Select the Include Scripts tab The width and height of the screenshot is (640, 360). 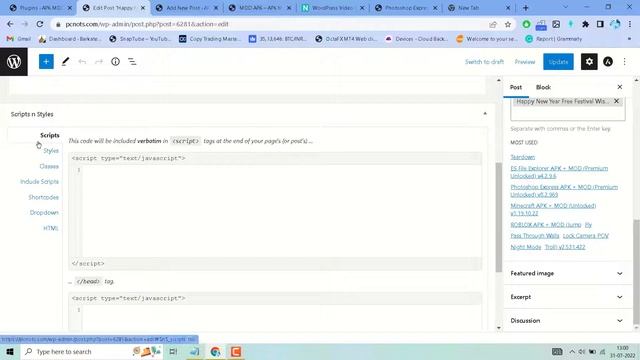point(40,182)
